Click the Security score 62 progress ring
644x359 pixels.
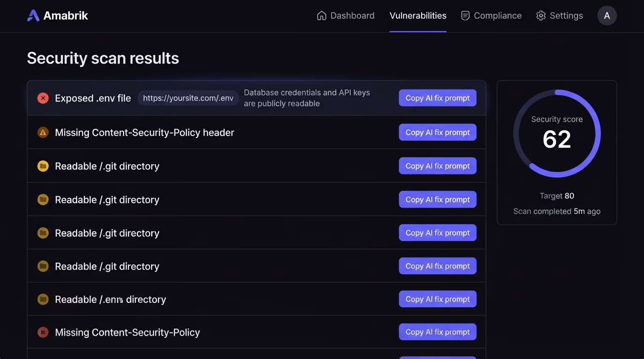click(x=557, y=133)
